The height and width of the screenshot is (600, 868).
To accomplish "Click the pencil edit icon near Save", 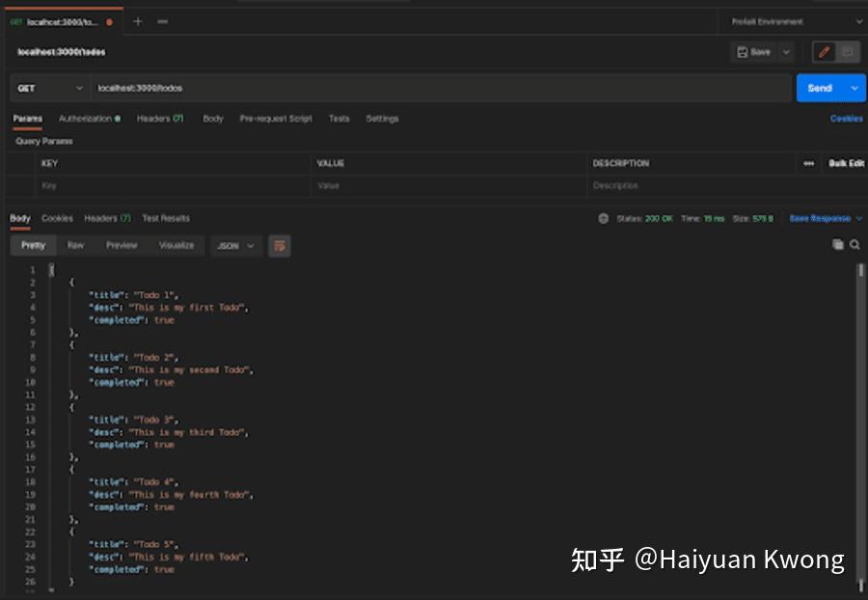I will [x=826, y=52].
